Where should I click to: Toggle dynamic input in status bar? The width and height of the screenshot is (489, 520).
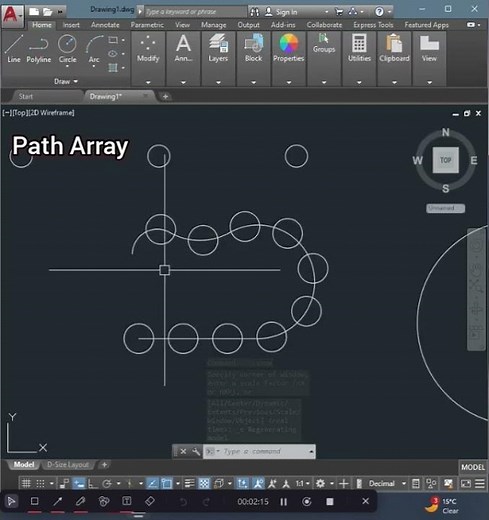(79, 483)
